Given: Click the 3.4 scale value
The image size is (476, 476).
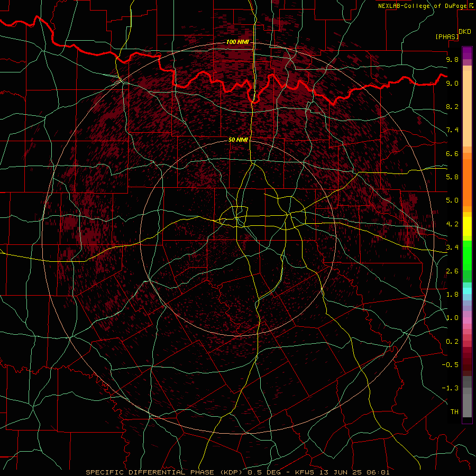Looking at the screenshot, I should (452, 248).
